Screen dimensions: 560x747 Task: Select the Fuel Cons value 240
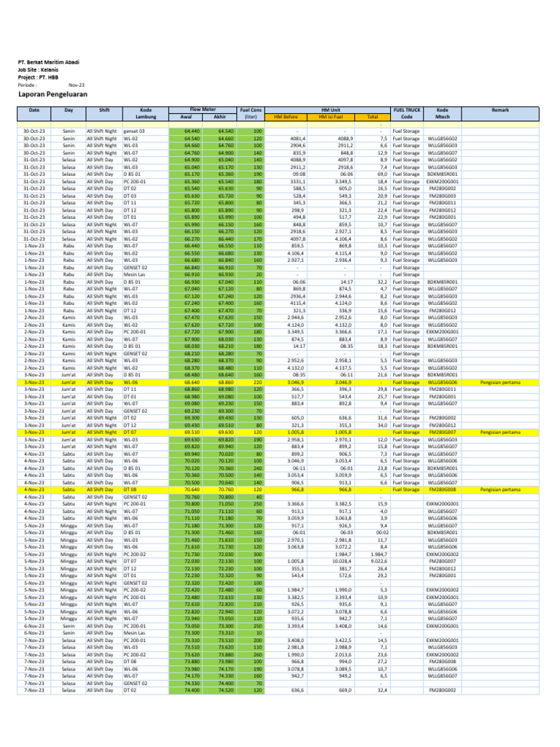point(257,468)
